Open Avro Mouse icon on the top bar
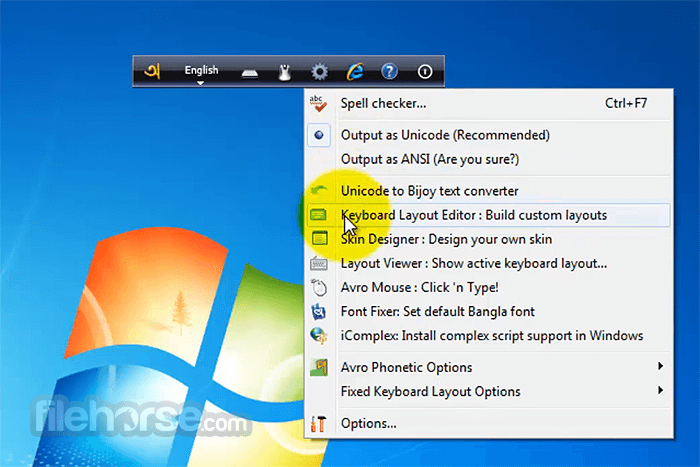 [284, 72]
